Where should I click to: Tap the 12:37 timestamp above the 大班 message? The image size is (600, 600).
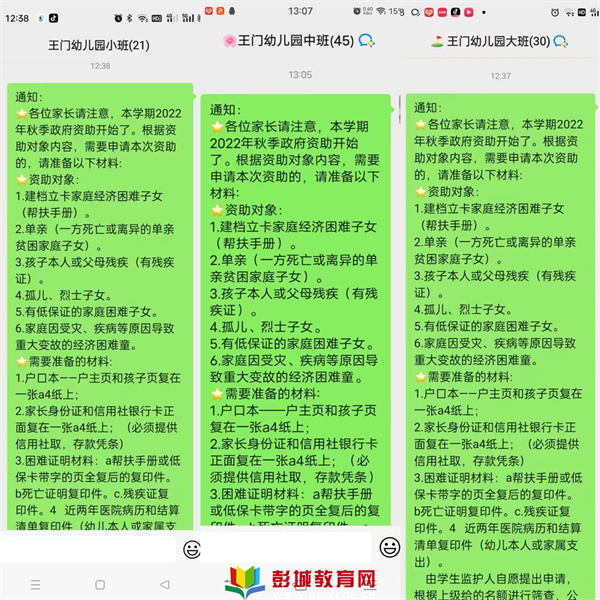(501, 76)
